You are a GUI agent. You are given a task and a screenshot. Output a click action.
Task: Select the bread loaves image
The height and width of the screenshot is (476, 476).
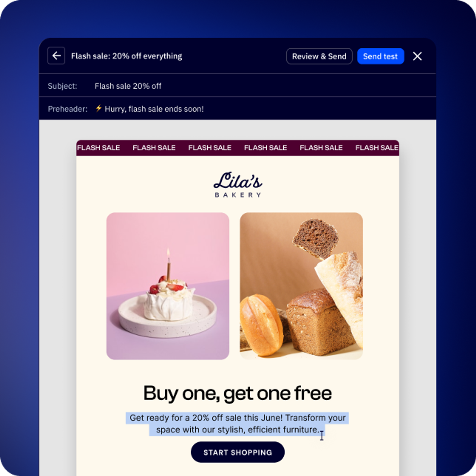[301, 286]
